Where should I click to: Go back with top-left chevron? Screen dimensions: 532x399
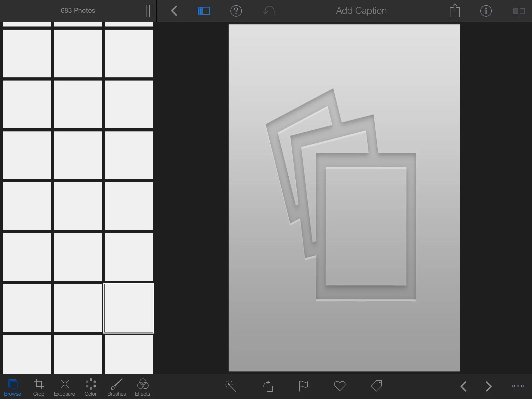(174, 11)
